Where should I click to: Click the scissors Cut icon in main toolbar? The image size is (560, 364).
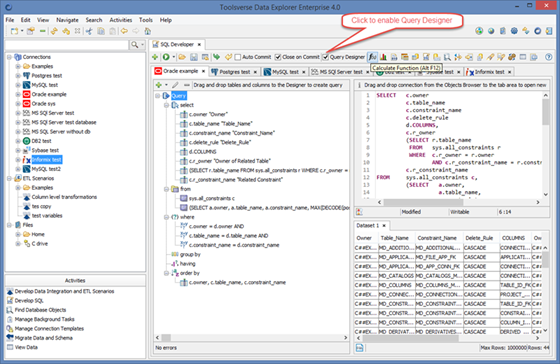click(x=89, y=31)
